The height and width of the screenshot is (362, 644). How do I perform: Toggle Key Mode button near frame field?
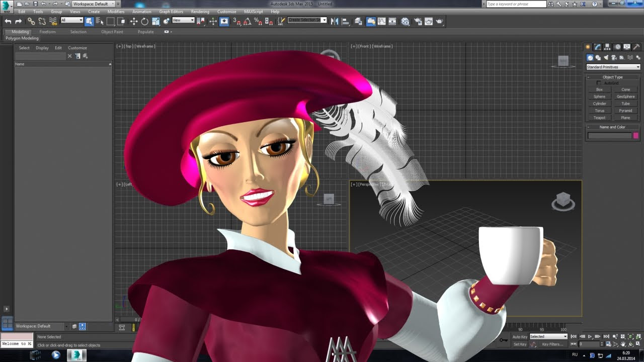tap(573, 344)
